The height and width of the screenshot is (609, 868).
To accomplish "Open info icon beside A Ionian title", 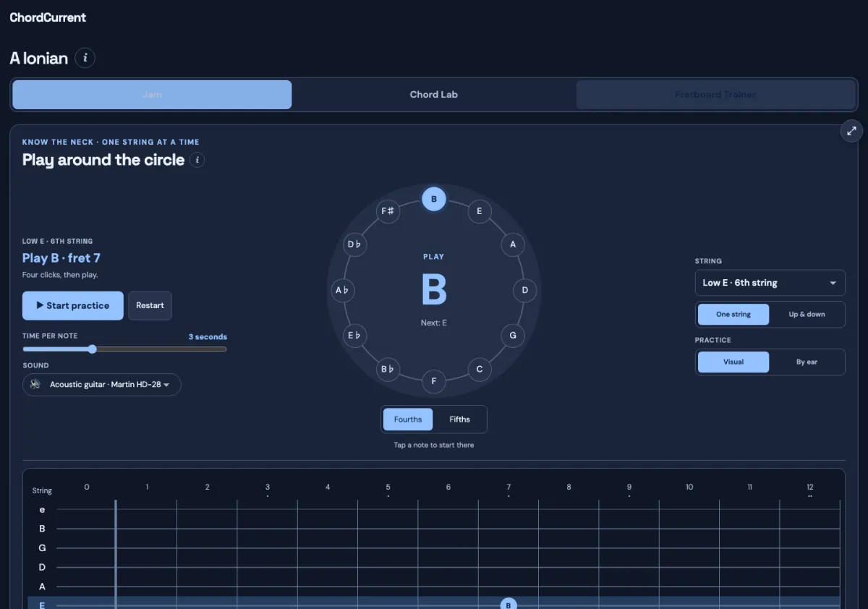I will (85, 58).
